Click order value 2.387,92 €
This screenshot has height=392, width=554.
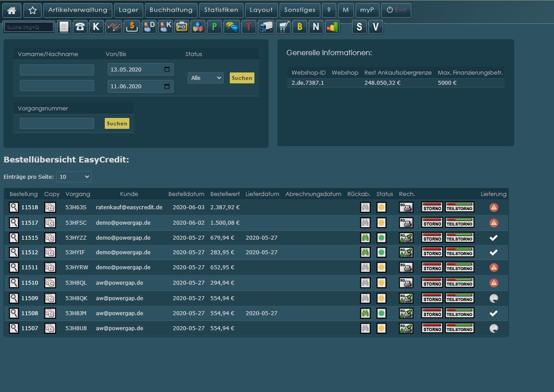[225, 207]
